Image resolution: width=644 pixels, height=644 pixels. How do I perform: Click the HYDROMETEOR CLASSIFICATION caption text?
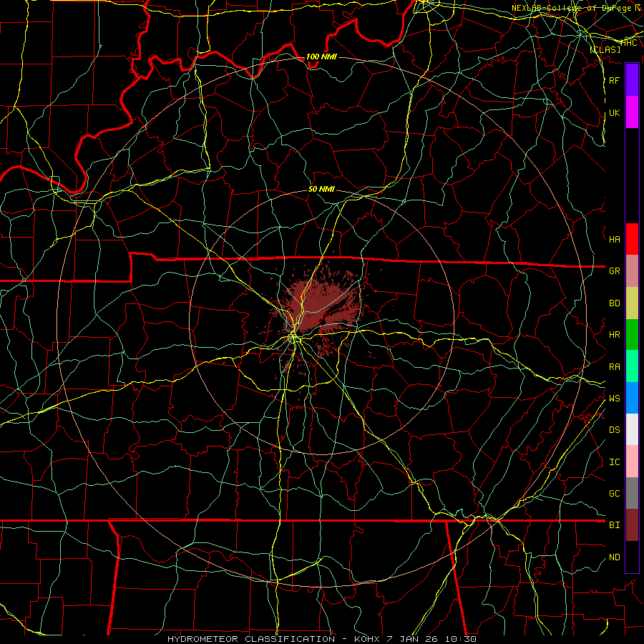point(251,639)
